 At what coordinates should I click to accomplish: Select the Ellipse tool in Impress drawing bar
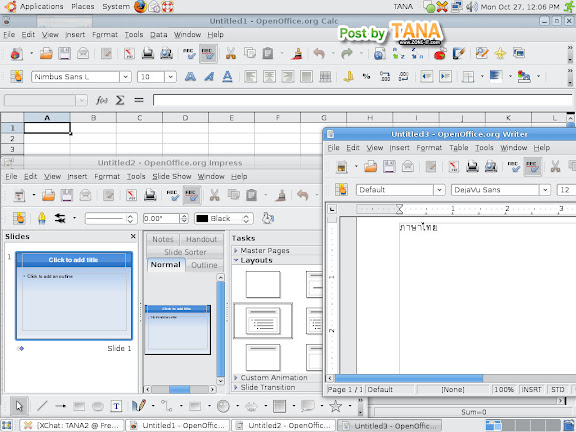(x=98, y=406)
